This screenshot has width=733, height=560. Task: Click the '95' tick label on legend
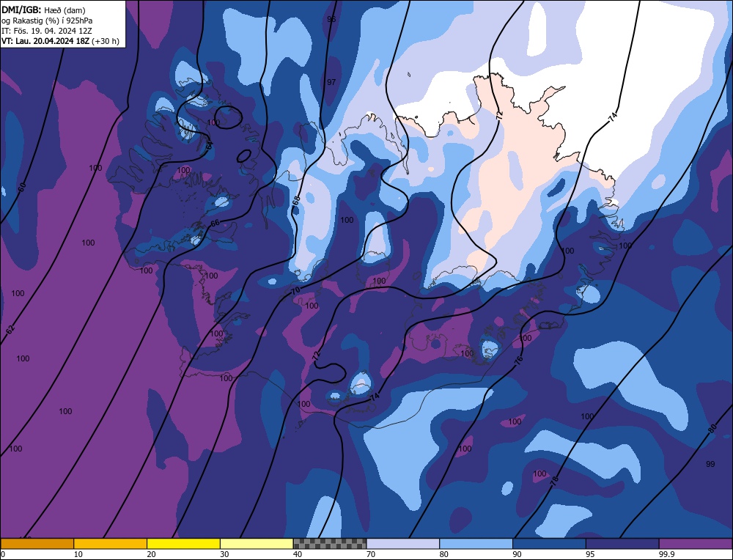[590, 554]
